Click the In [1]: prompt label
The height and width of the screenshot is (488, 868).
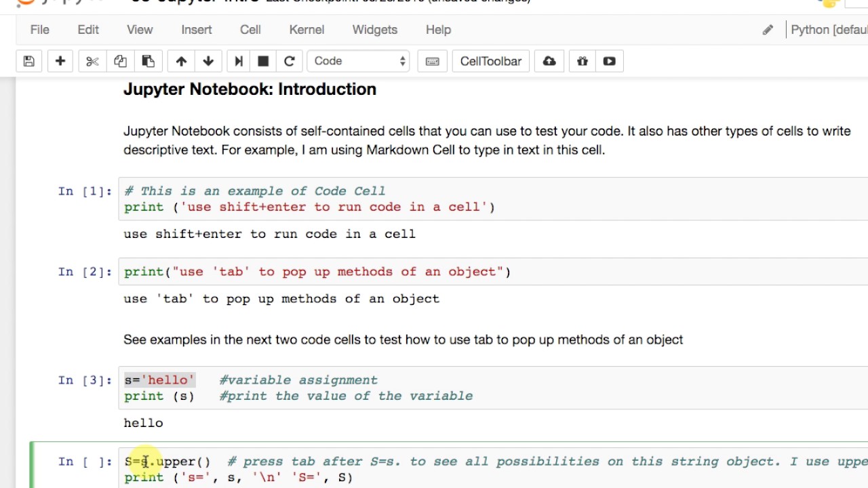pyautogui.click(x=85, y=191)
